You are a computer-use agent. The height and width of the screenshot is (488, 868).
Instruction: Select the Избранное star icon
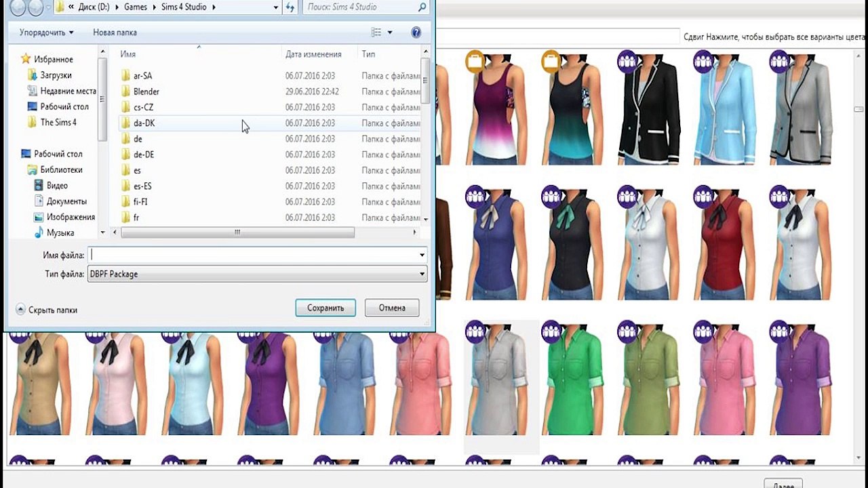click(x=26, y=59)
